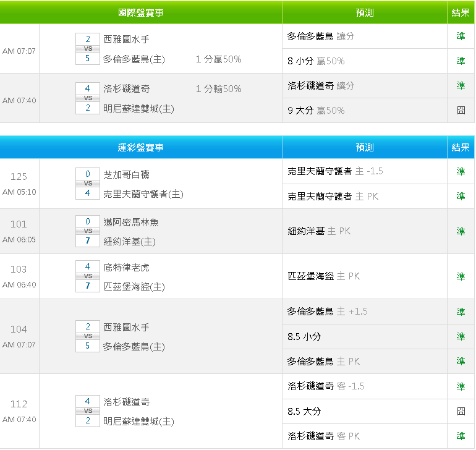Click prediction 洛杉磯道奇 讓分
Image resolution: width=476 pixels, height=450 pixels.
click(x=321, y=86)
